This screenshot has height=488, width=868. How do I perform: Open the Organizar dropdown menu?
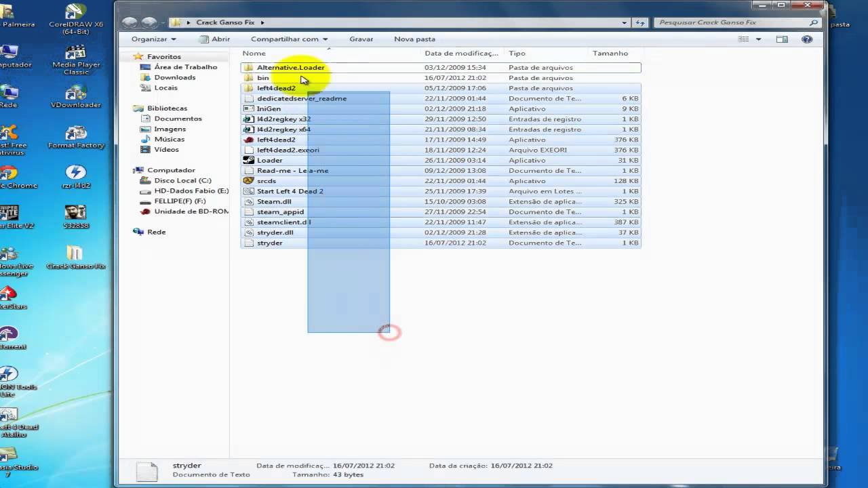pyautogui.click(x=154, y=39)
